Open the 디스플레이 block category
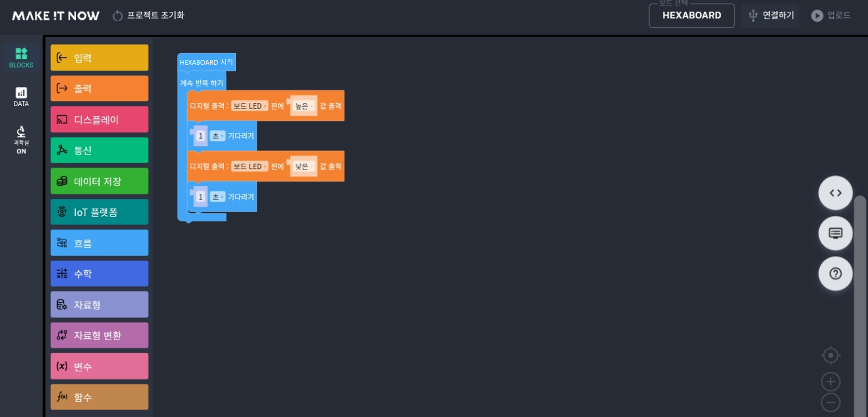868x417 pixels. pos(99,120)
